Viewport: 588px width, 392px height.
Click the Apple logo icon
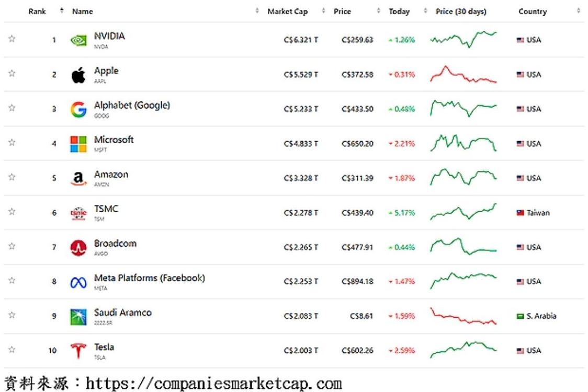pos(78,75)
